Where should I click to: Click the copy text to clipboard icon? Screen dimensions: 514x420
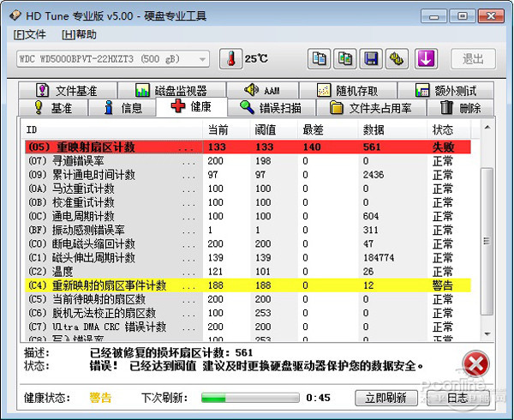[x=320, y=58]
